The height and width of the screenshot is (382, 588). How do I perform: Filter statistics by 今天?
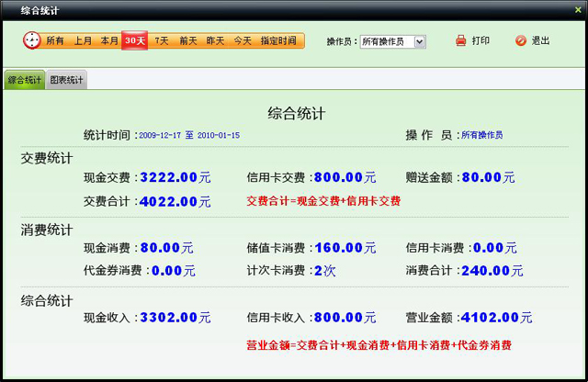click(242, 41)
